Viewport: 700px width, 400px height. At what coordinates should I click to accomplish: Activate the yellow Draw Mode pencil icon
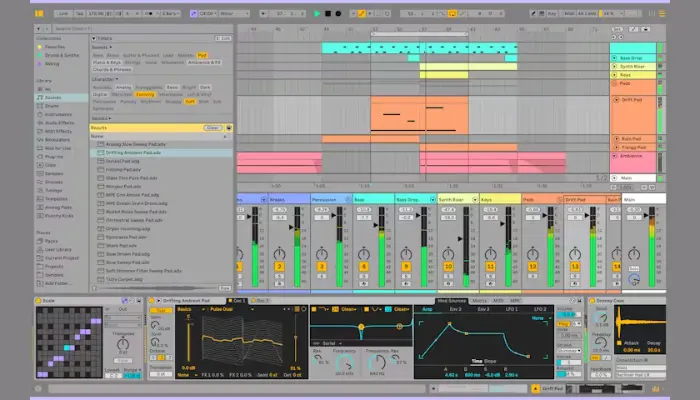(x=362, y=14)
